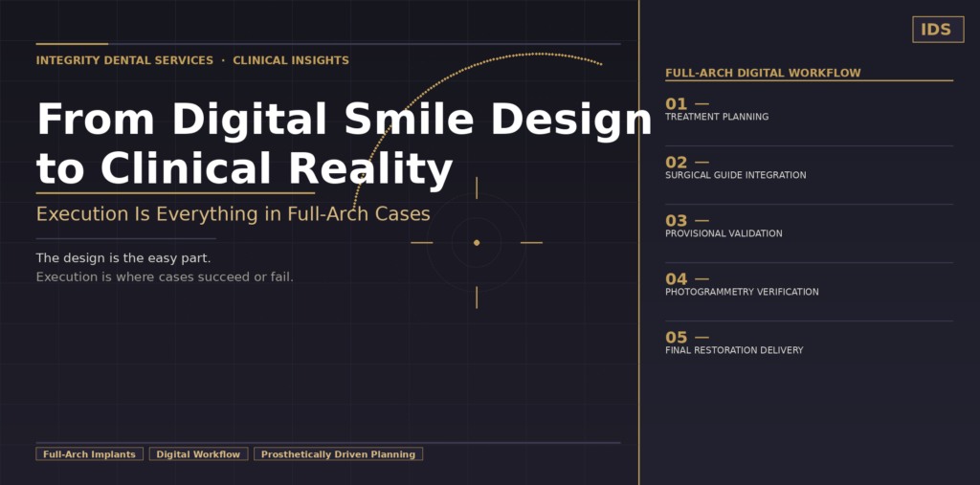Click the IDS logo badge
This screenshot has height=485, width=980.
[x=937, y=30]
